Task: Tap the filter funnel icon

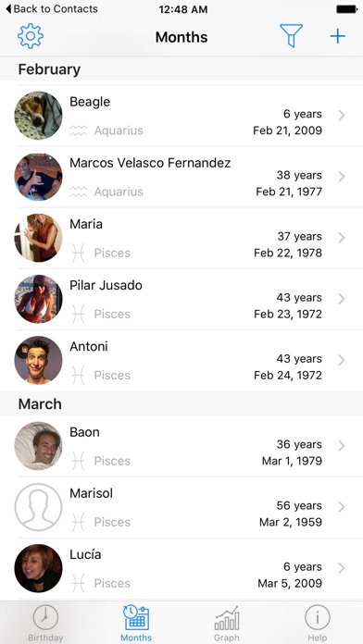Action: pos(291,36)
